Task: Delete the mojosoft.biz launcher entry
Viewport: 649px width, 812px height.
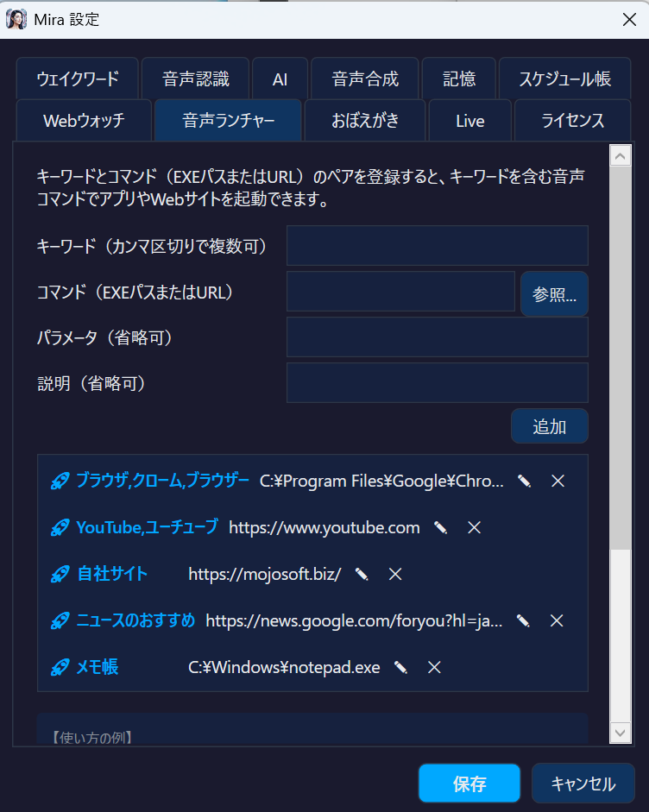Action: click(x=395, y=575)
